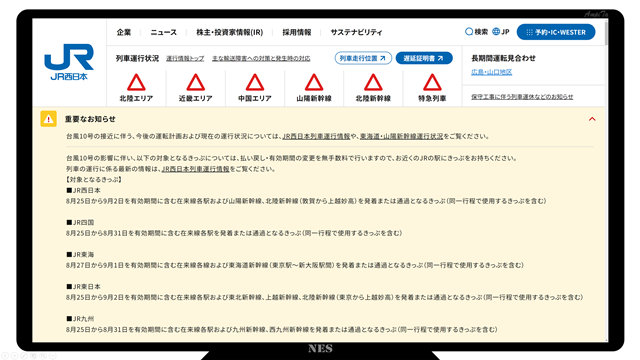640x360 pixels.
Task: Select the 中国エリア warning triangle
Action: [x=255, y=82]
